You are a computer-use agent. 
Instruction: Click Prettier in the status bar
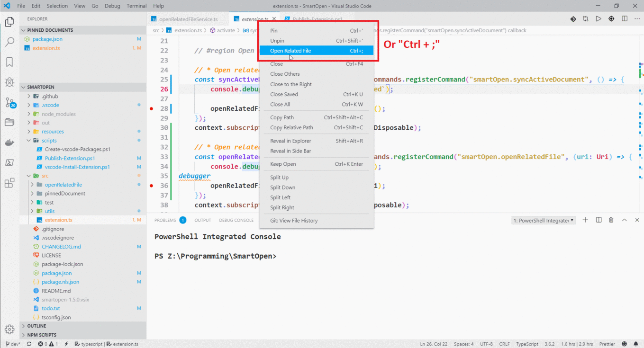[x=607, y=344]
